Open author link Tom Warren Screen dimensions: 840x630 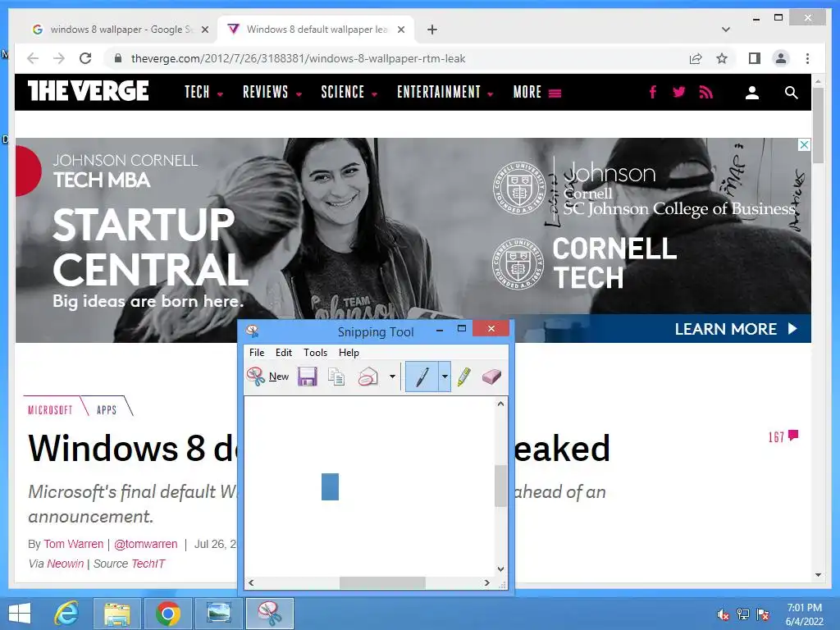tap(73, 544)
